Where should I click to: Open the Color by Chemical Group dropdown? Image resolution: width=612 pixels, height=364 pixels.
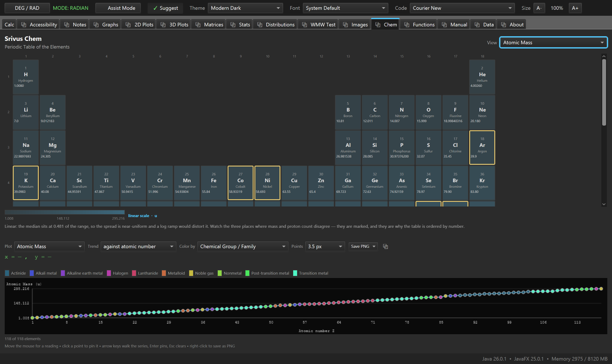point(242,246)
